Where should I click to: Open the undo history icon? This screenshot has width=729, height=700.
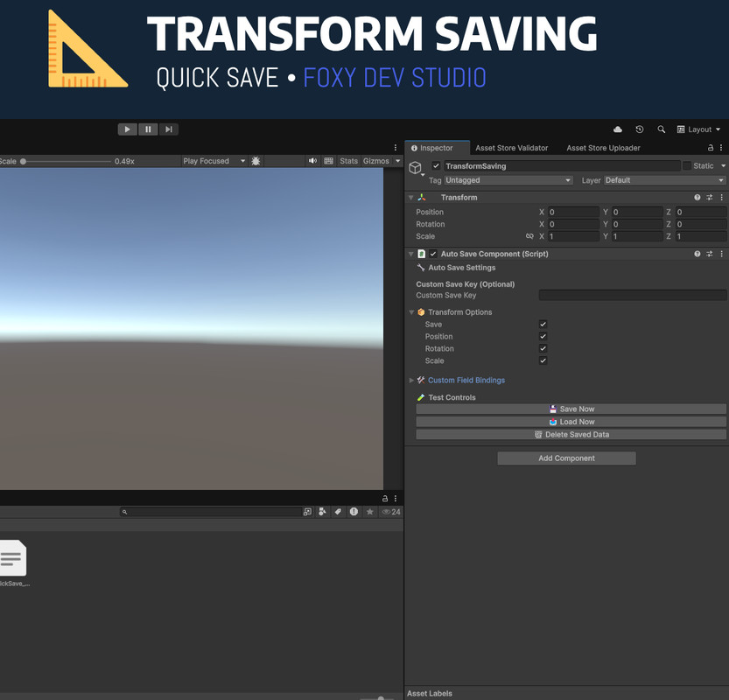(640, 129)
